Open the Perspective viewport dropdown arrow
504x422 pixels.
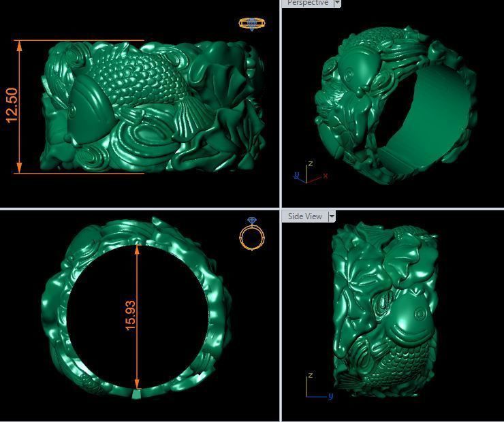[337, 3]
